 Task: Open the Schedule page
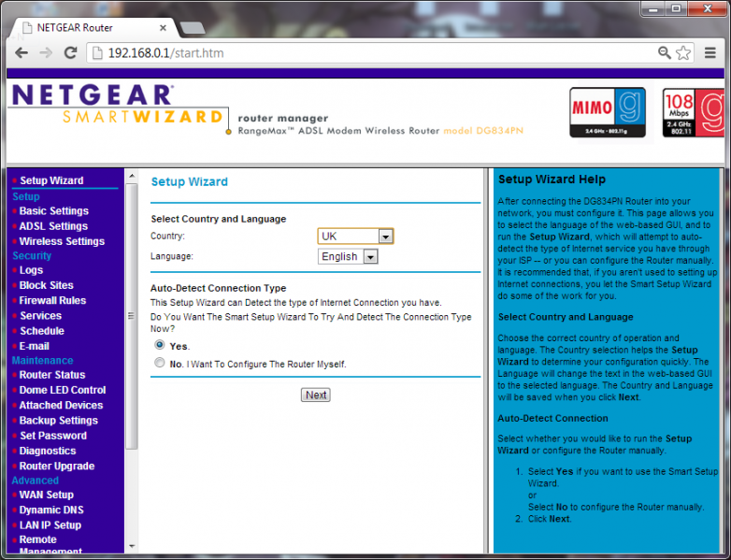41,331
